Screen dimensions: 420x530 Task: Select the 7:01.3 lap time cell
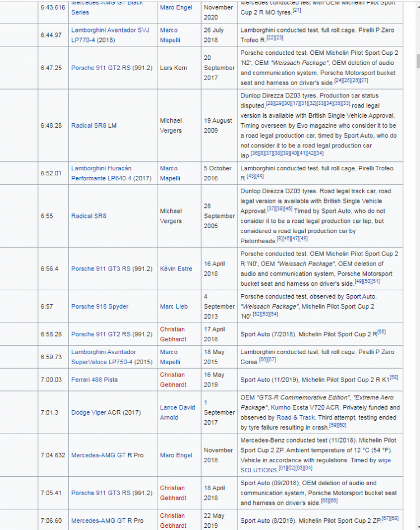53,412
